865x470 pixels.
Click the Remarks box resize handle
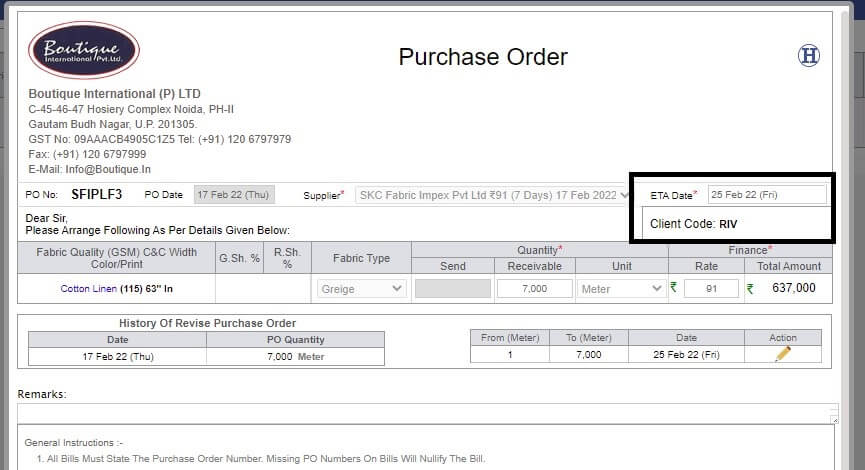coord(835,420)
